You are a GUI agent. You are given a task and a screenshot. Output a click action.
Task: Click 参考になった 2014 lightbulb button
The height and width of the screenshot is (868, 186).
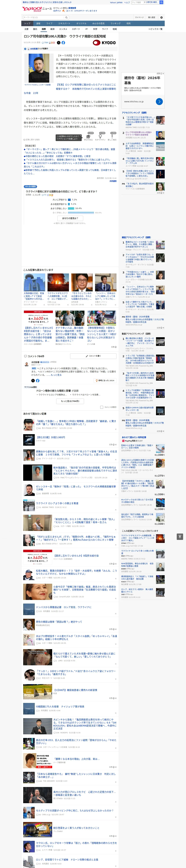105,380
